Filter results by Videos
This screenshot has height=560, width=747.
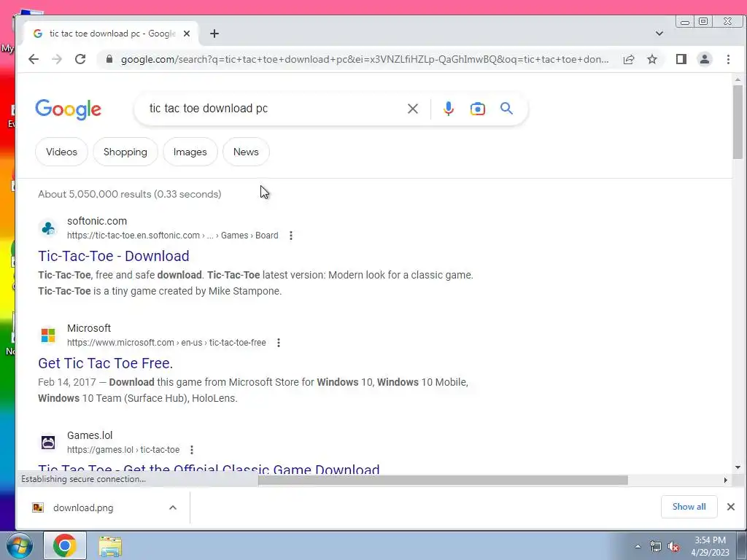tap(61, 152)
